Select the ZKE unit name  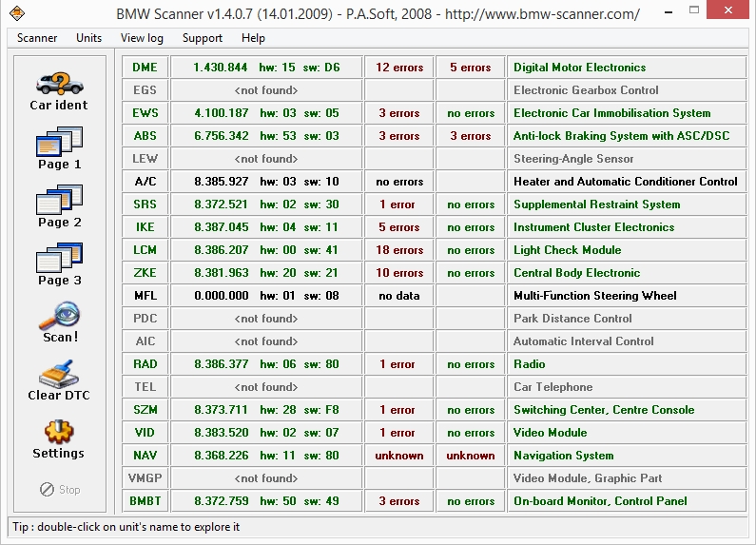145,272
